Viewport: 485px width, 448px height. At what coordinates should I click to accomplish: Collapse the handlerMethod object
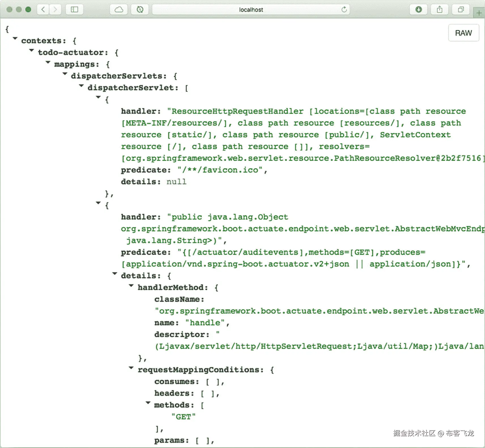pyautogui.click(x=131, y=286)
